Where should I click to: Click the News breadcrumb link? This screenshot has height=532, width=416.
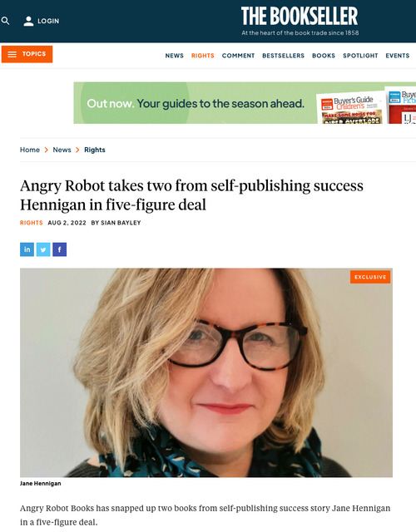point(62,150)
